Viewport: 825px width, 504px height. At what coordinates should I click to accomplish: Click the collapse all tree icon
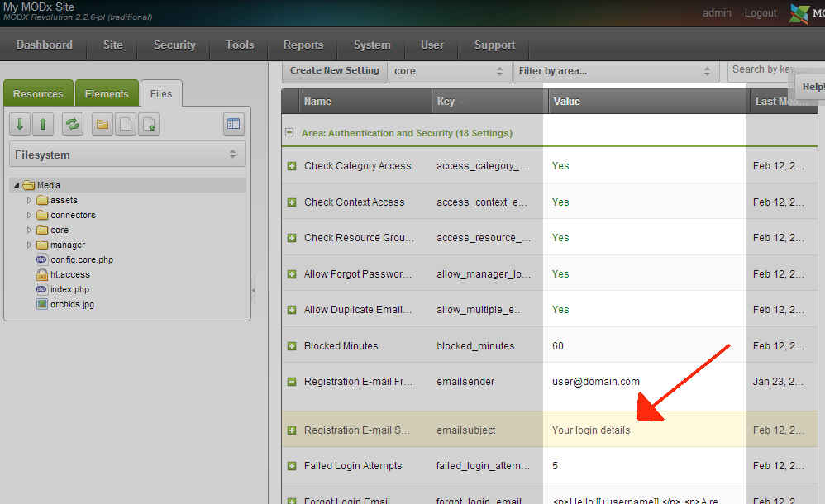(x=43, y=124)
